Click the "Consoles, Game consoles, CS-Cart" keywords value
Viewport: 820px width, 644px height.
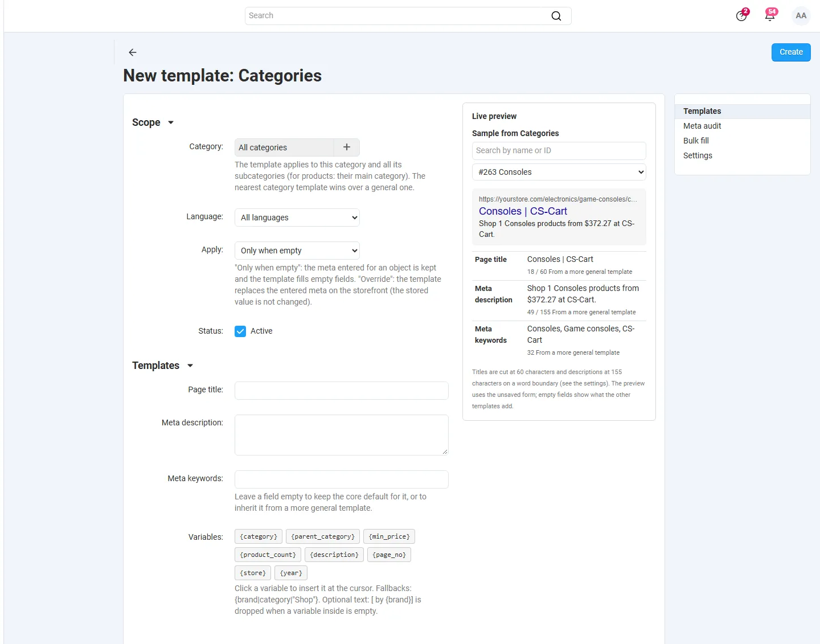coord(581,334)
